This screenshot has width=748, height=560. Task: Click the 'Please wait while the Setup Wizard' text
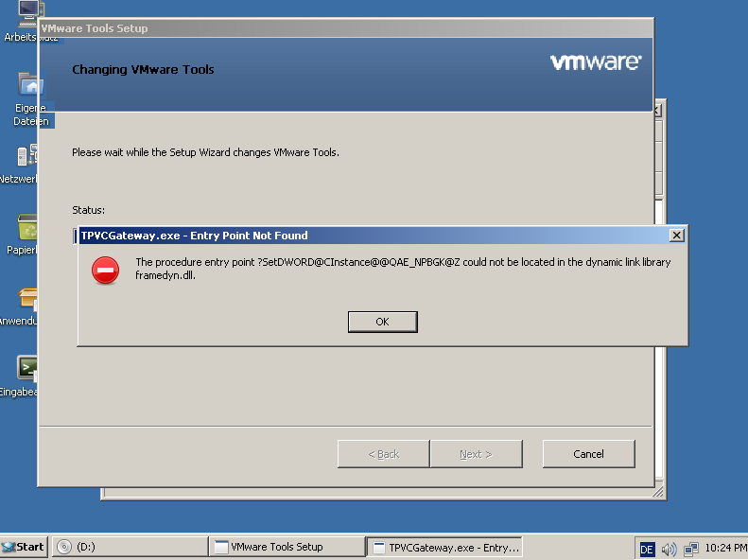pyautogui.click(x=205, y=152)
